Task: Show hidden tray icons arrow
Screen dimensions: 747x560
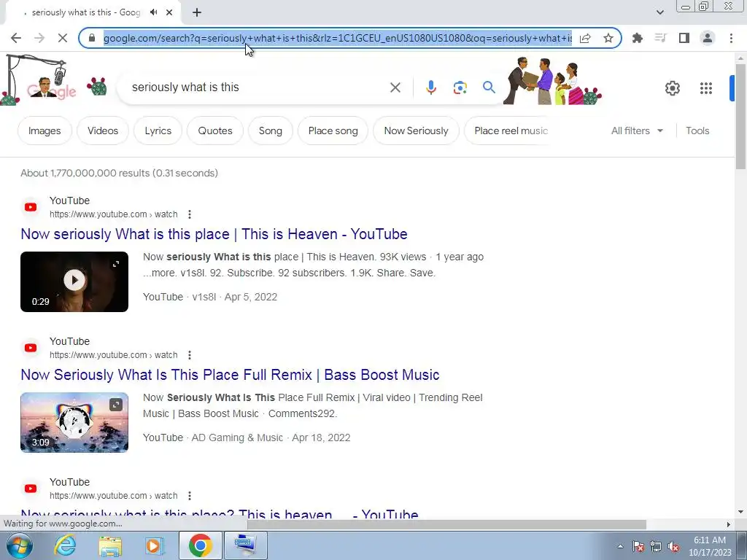Action: 620,546
